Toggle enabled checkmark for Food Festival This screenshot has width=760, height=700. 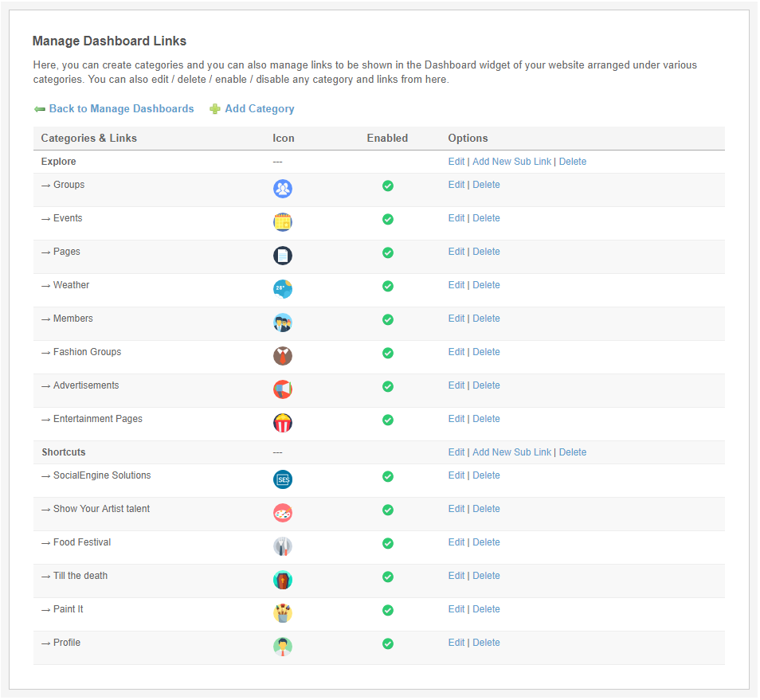388,543
